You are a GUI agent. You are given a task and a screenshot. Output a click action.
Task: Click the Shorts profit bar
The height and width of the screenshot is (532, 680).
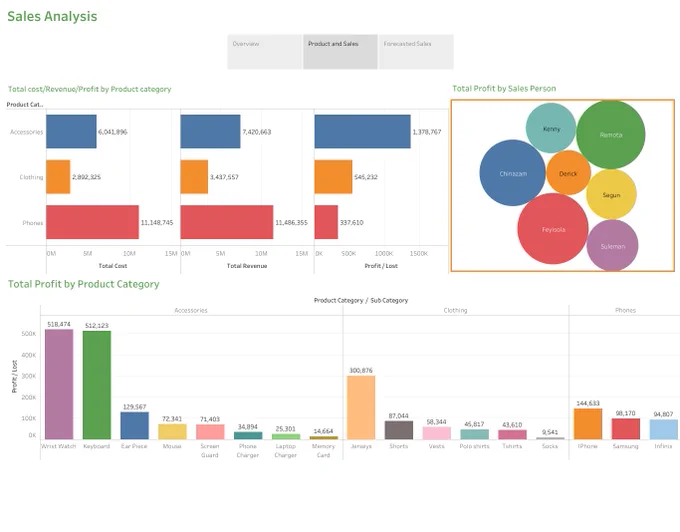(399, 430)
